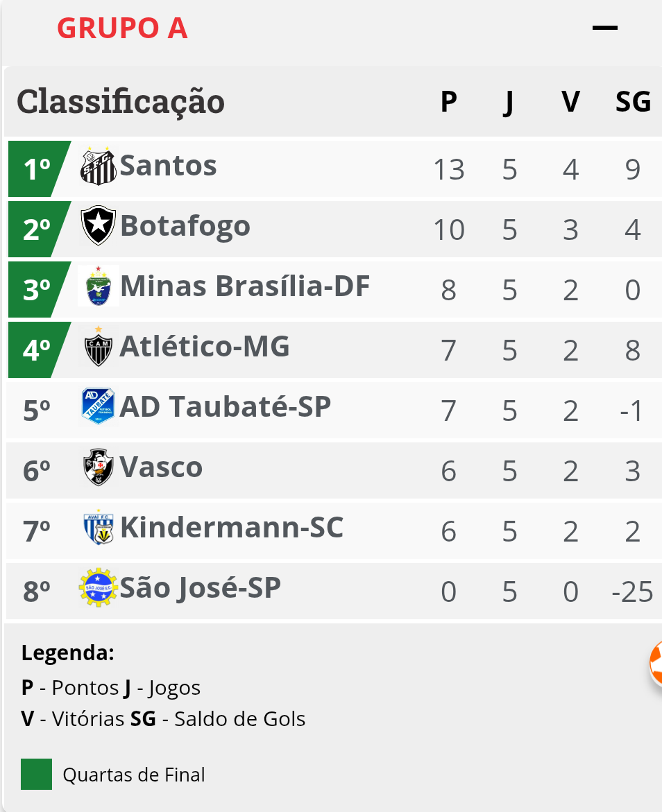Viewport: 662px width, 812px height.
Task: Click the Santos club crest
Action: pos(99,166)
